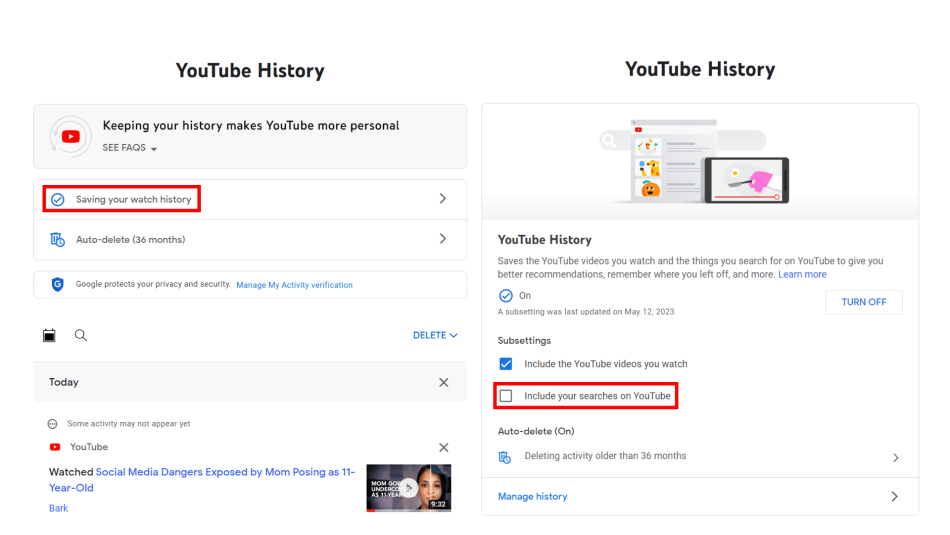This screenshot has height=535, width=950.
Task: Expand the chevron on the Auto-delete (36 months) row
Action: (443, 239)
